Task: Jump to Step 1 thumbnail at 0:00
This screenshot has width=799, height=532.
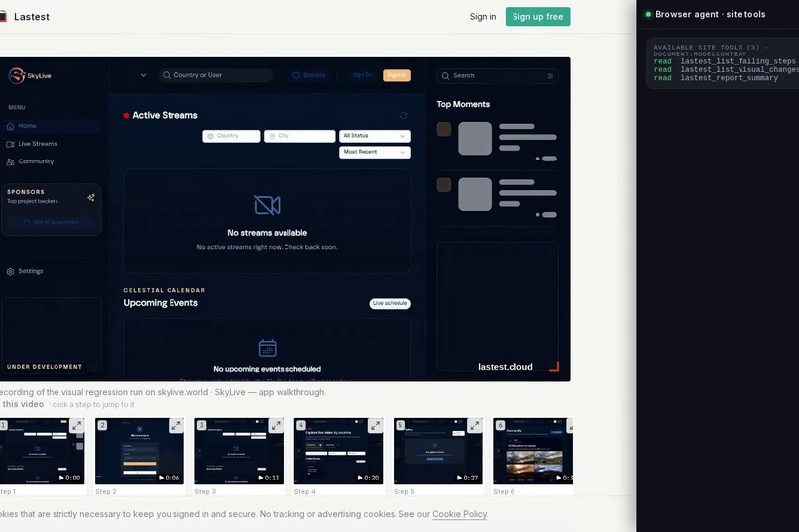Action: pyautogui.click(x=42, y=451)
